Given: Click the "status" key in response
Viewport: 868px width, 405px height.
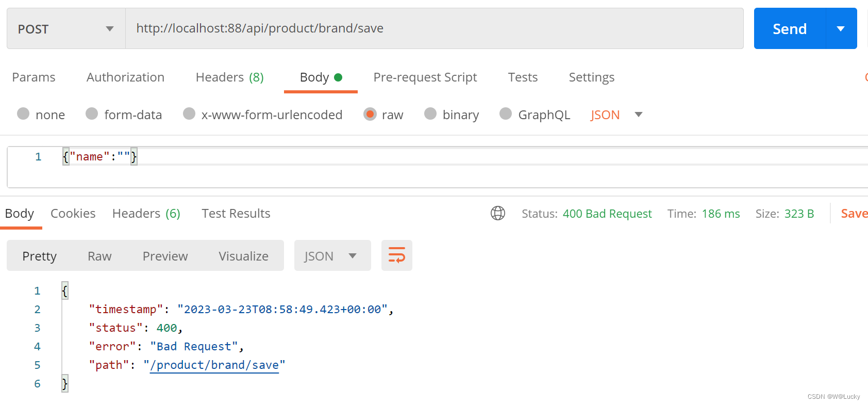Looking at the screenshot, I should pyautogui.click(x=115, y=328).
